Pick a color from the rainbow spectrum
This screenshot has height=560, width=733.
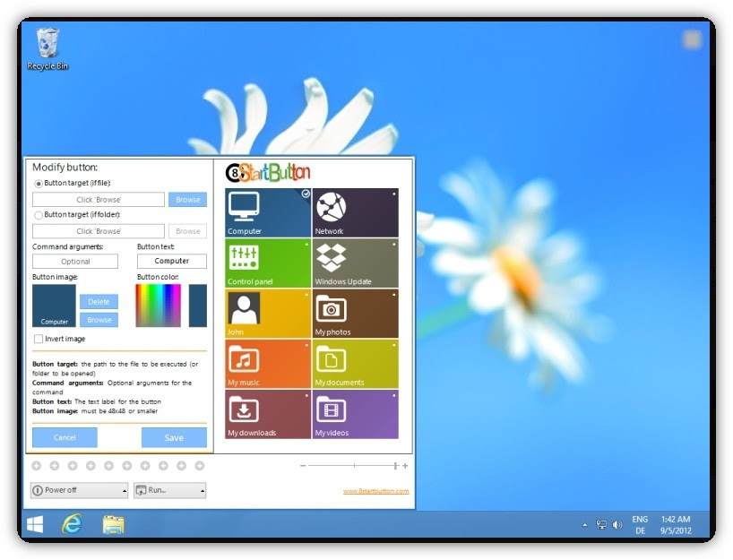[158, 306]
